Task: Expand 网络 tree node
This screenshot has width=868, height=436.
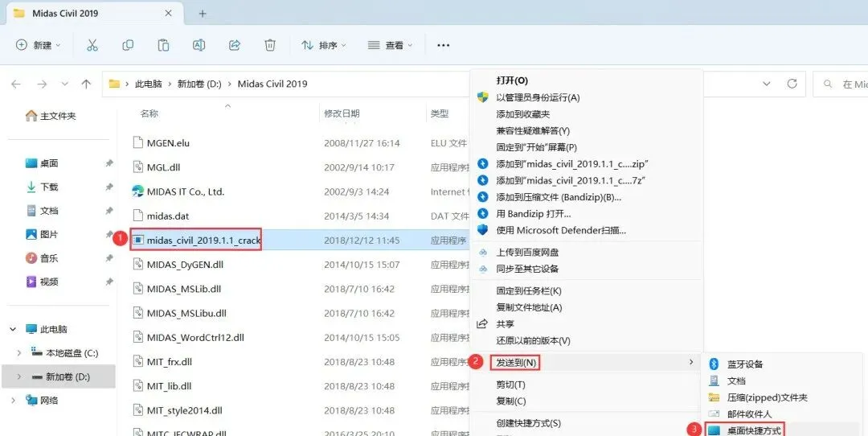Action: point(13,401)
